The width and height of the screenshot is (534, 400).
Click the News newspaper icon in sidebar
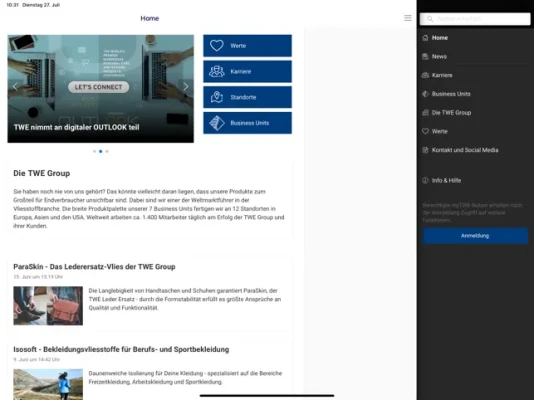[x=425, y=57]
